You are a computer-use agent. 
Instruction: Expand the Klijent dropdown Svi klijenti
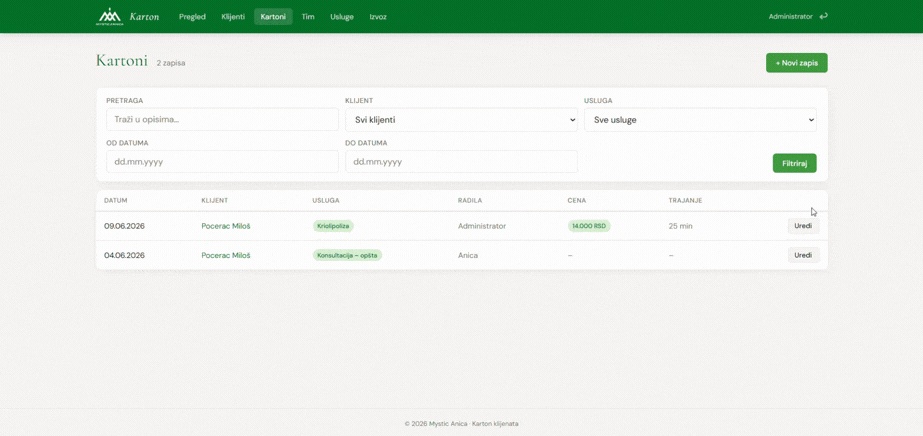tap(462, 119)
